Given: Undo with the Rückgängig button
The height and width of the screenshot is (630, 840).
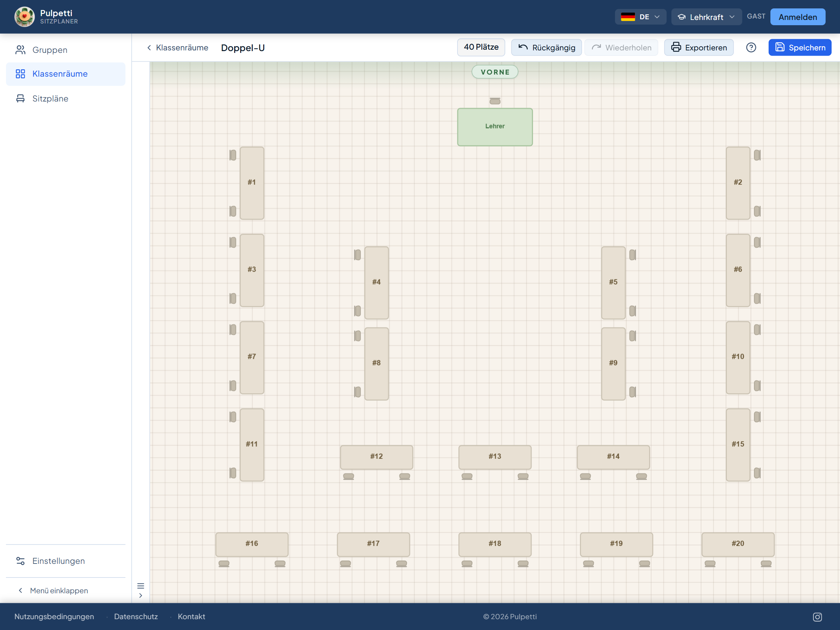Looking at the screenshot, I should point(546,48).
